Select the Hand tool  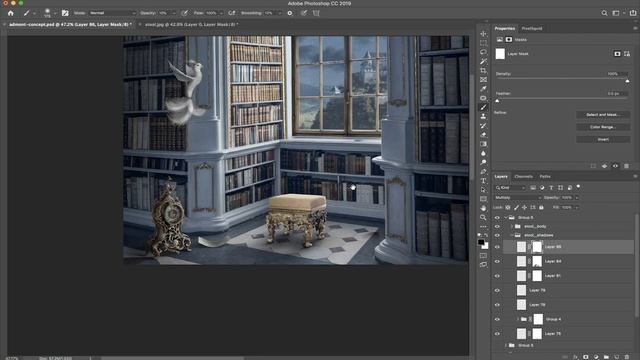(483, 208)
